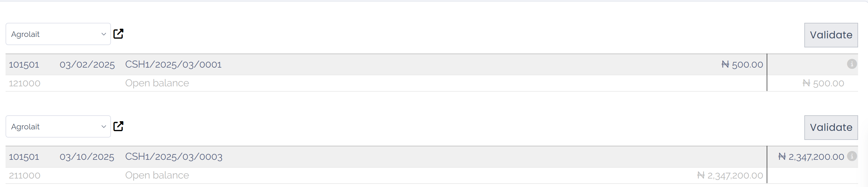868x187 pixels.
Task: Click account code 101501 in second block
Action: [24, 157]
